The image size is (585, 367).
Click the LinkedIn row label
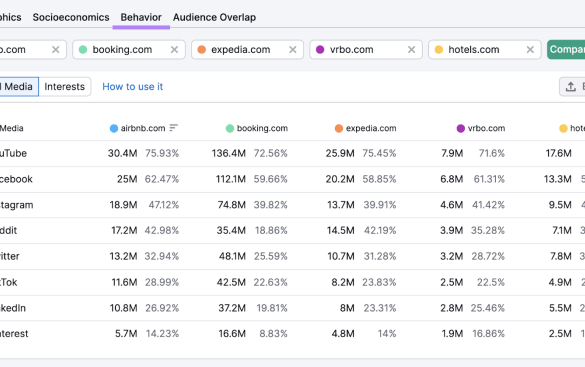[13, 308]
